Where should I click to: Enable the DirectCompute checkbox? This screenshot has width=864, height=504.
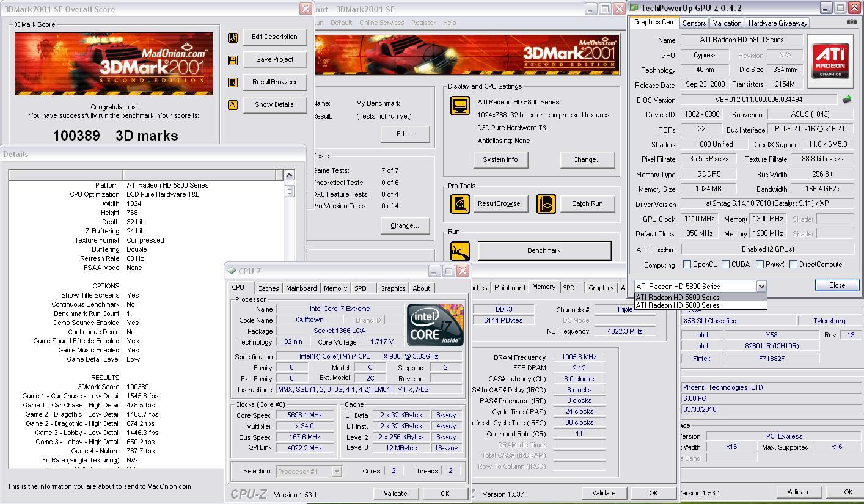(793, 265)
